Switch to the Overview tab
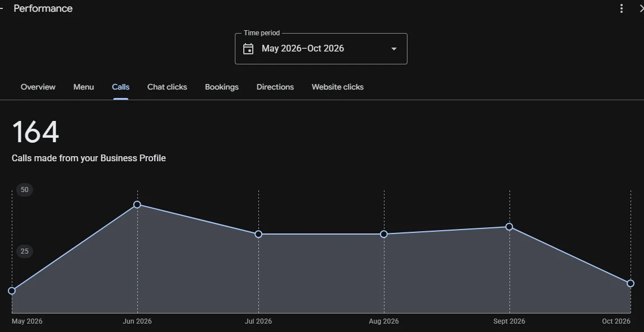This screenshot has width=644, height=332. tap(38, 87)
